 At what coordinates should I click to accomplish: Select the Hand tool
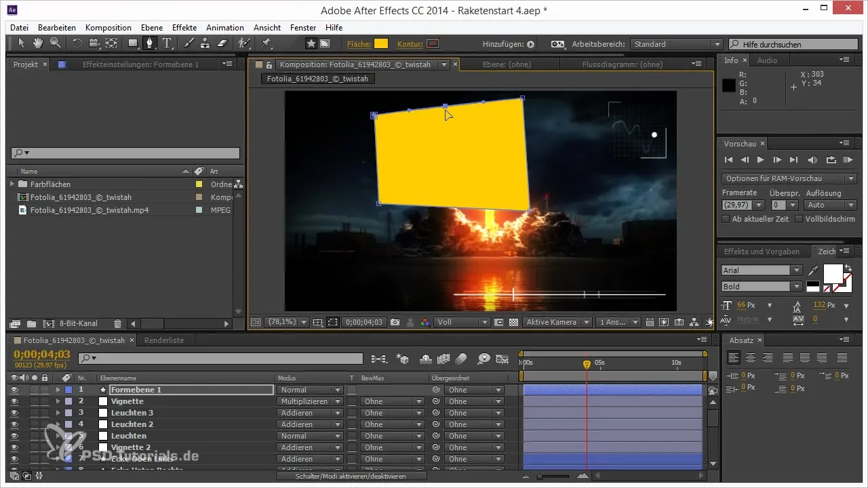click(39, 43)
